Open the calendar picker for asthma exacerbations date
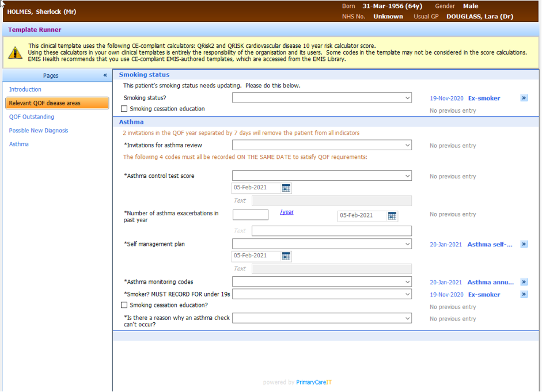Viewport: 542px width, 392px height. click(392, 216)
